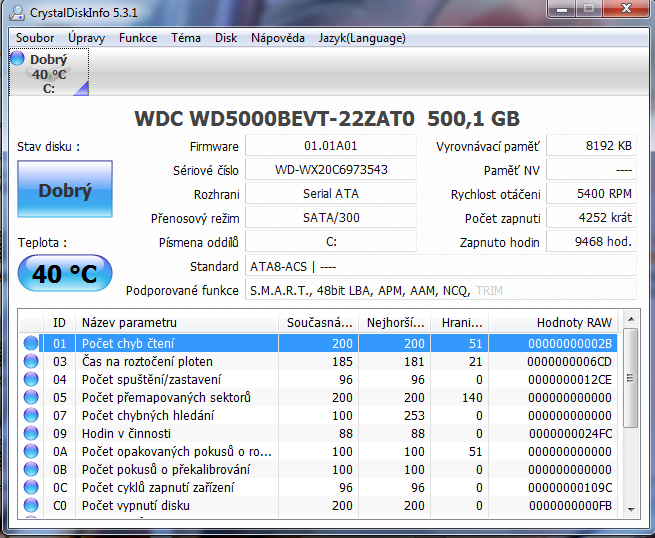Click the buffer size field 8192 KB
This screenshot has width=655, height=538.
pos(591,145)
